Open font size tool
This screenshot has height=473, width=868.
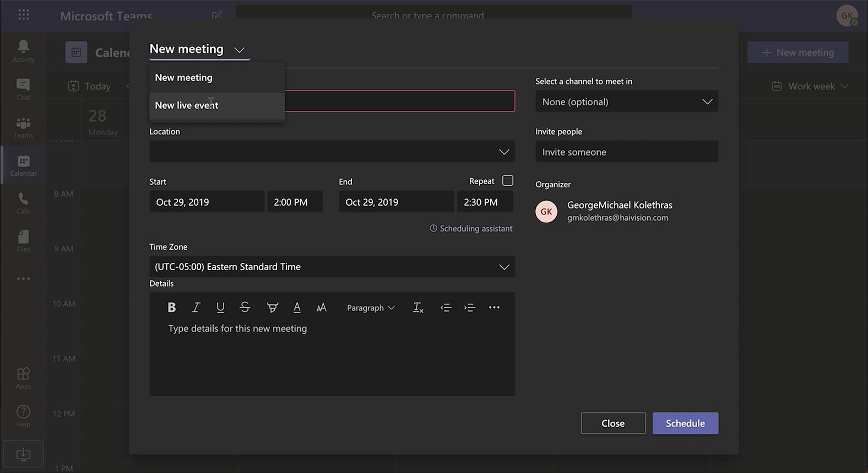(x=322, y=308)
